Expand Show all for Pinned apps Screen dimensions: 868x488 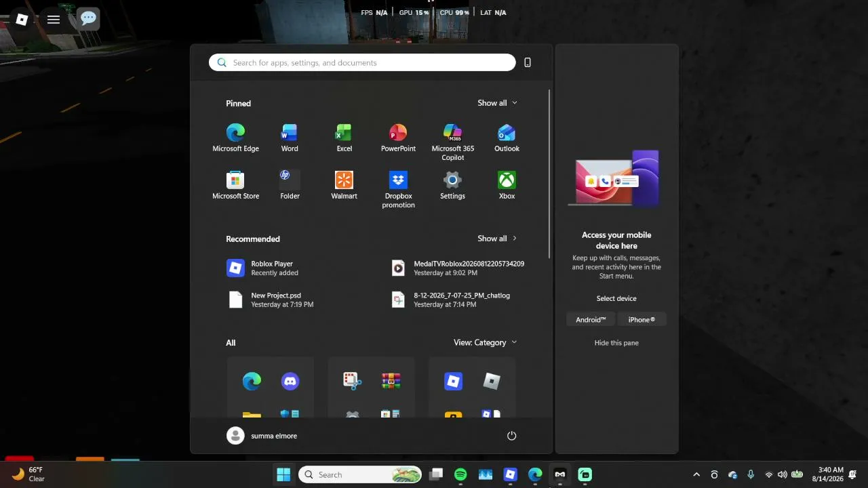point(497,103)
